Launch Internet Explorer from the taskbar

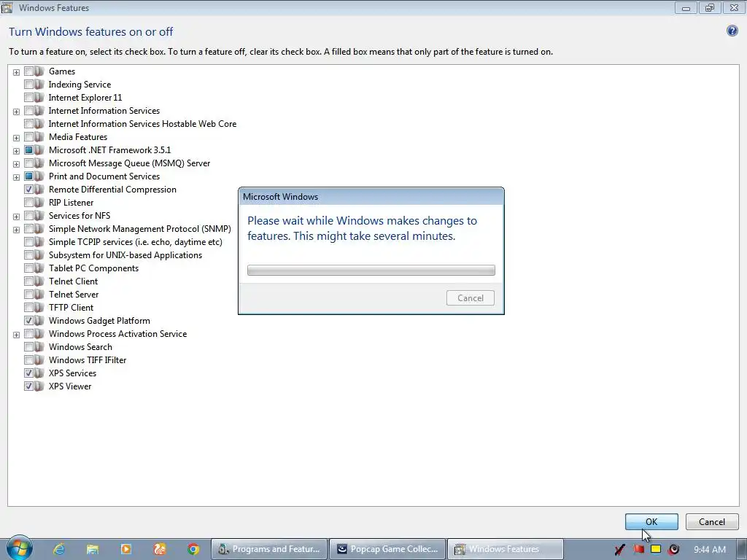tap(59, 549)
